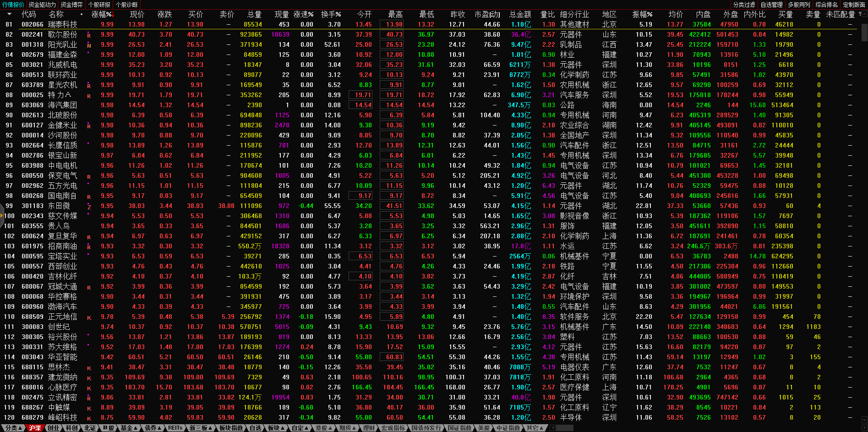Sort by the 换手% column header
Screen dimensions: 868x432
(x=331, y=15)
